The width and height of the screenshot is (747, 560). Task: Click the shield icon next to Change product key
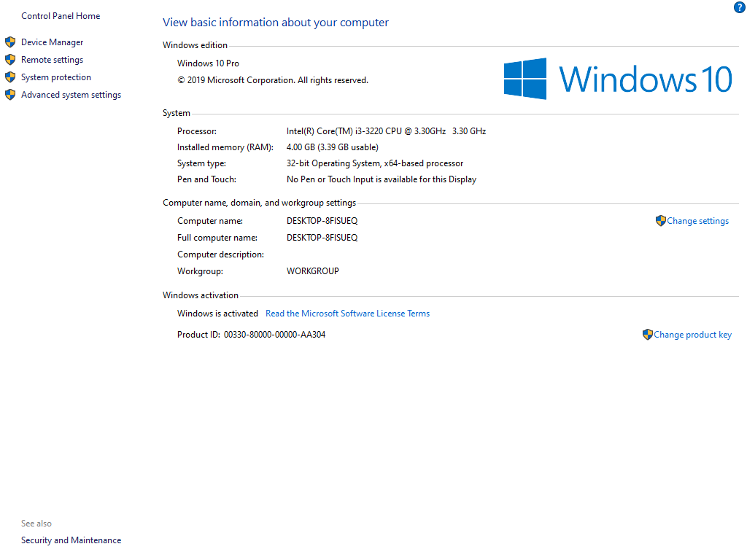pos(648,334)
